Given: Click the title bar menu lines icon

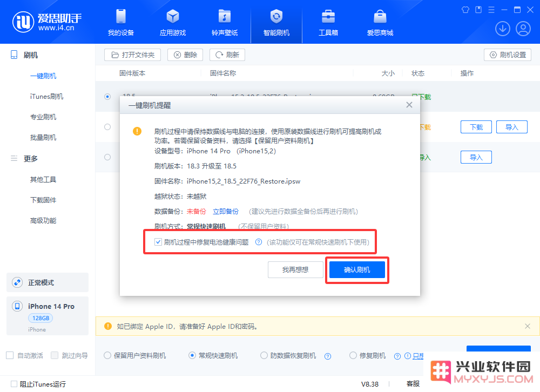Looking at the screenshot, I should click(491, 10).
